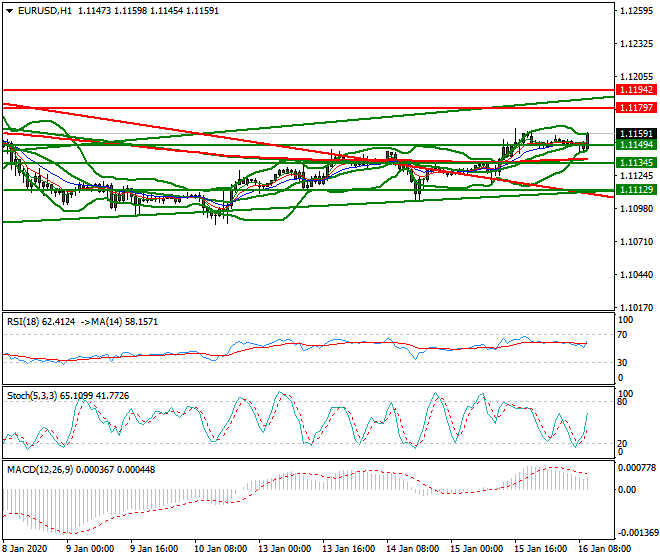Select the 10 Jan 08:00 time label
The image size is (660, 560).
click(x=220, y=549)
